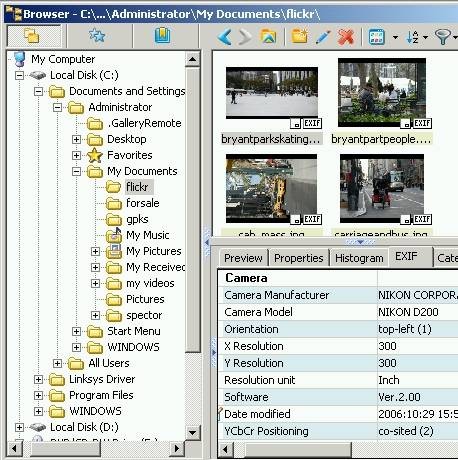Go forward with the gray arrow
Screen dimensions: 458x460
[x=245, y=37]
